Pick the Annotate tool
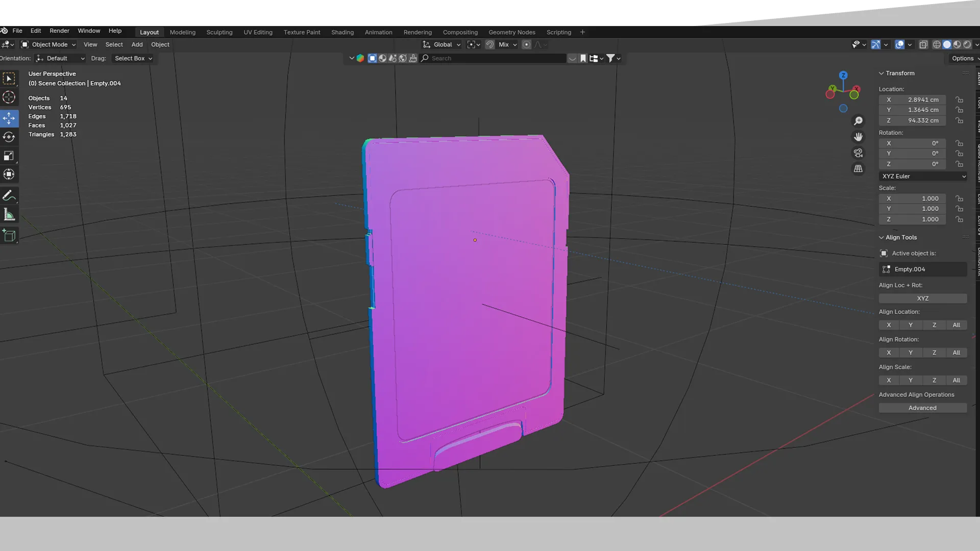 pos(9,195)
